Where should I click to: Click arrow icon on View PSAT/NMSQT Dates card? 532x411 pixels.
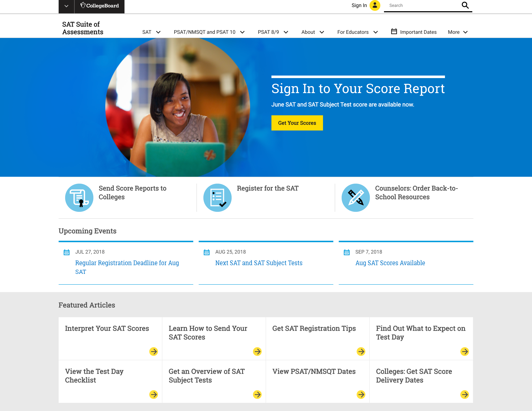pos(361,394)
